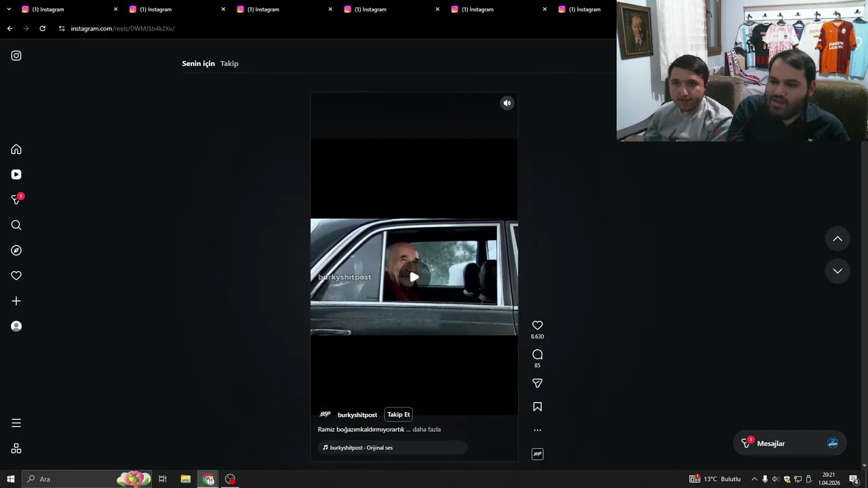Open the browser tab search dropdown
The width and height of the screenshot is (868, 488).
pyautogui.click(x=9, y=9)
